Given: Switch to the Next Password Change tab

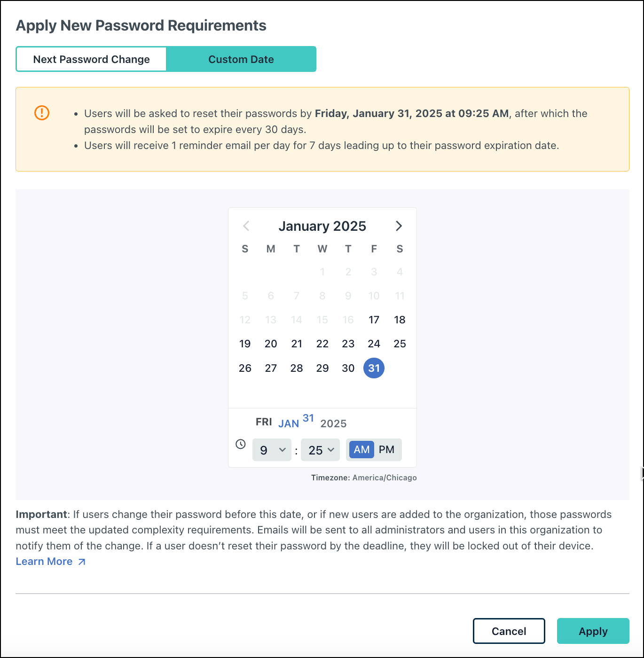Looking at the screenshot, I should pyautogui.click(x=91, y=59).
